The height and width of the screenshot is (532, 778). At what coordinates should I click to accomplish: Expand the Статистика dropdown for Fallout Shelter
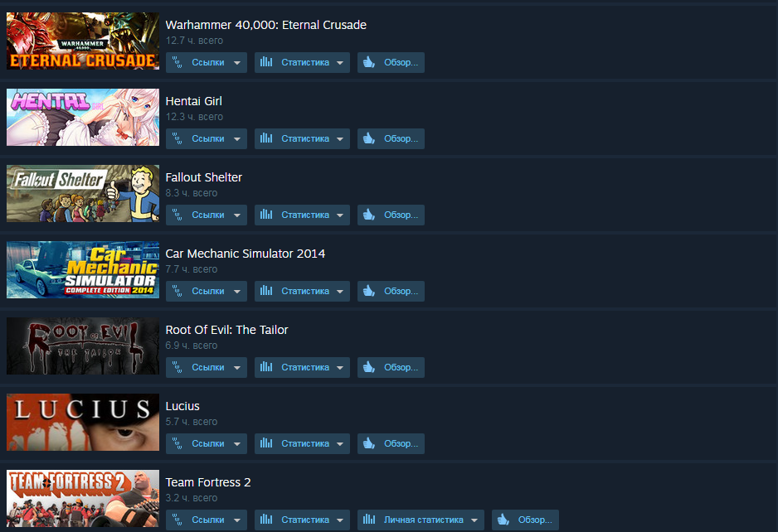pyautogui.click(x=340, y=215)
